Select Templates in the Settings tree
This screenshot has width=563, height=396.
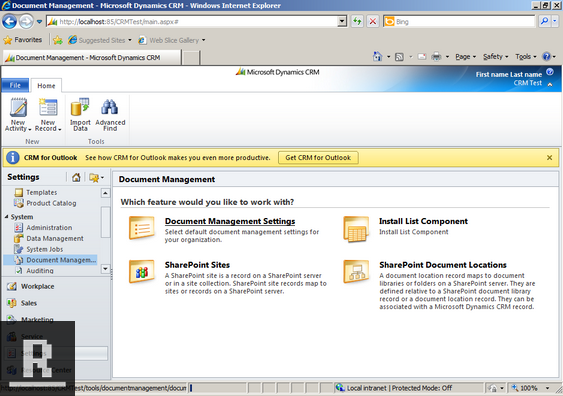pyautogui.click(x=42, y=192)
